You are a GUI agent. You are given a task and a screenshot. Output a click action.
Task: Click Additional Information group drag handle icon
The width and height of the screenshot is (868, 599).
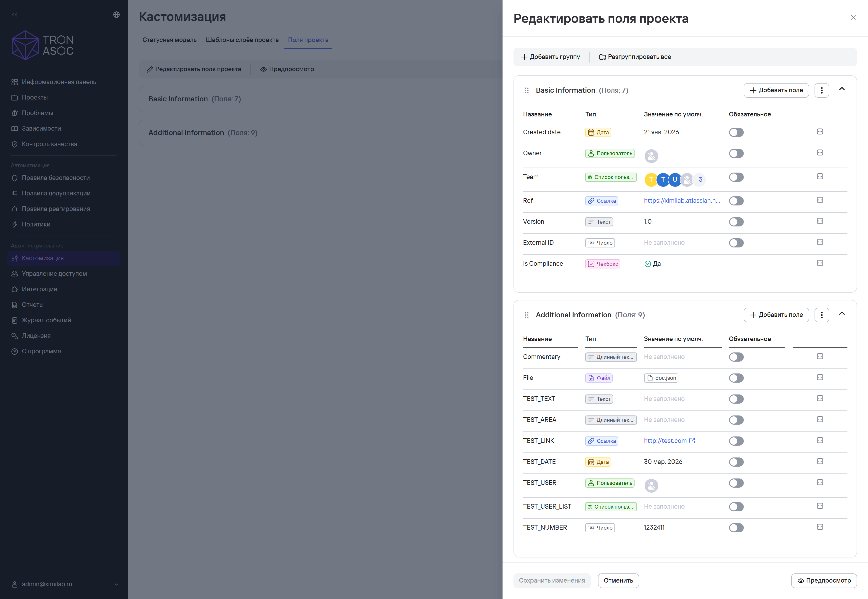tap(526, 315)
